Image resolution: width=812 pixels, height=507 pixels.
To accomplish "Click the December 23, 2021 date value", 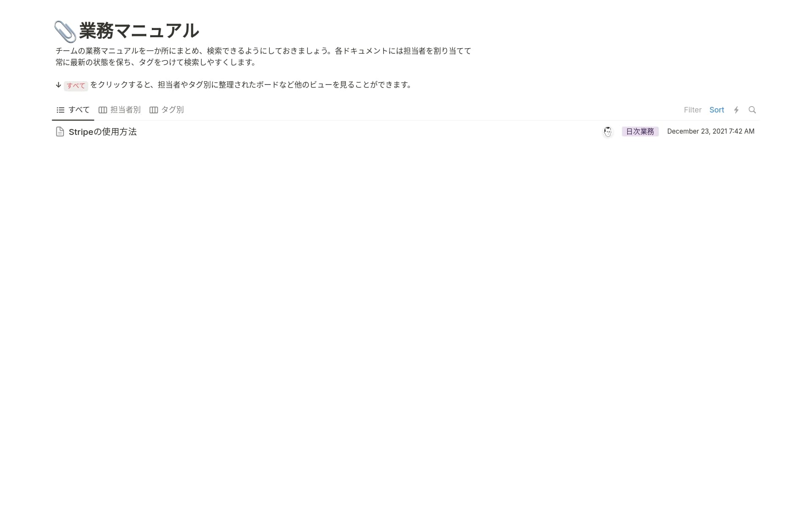I will [x=710, y=132].
